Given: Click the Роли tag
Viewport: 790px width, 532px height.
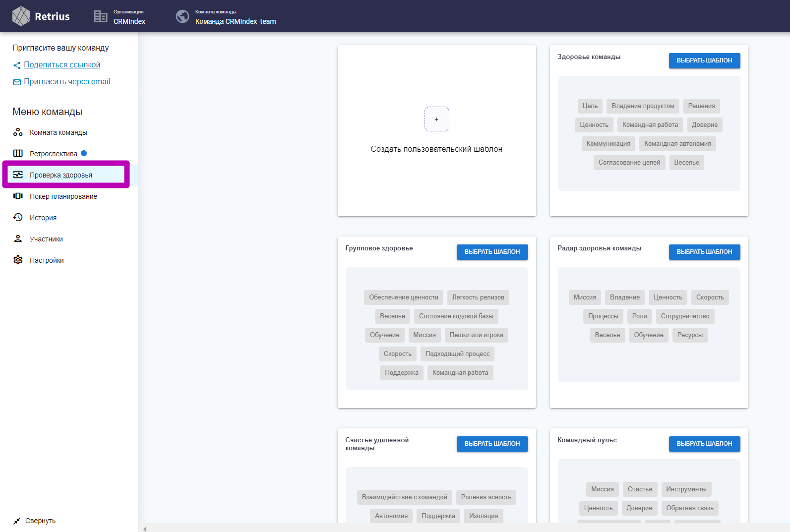Looking at the screenshot, I should (639, 316).
